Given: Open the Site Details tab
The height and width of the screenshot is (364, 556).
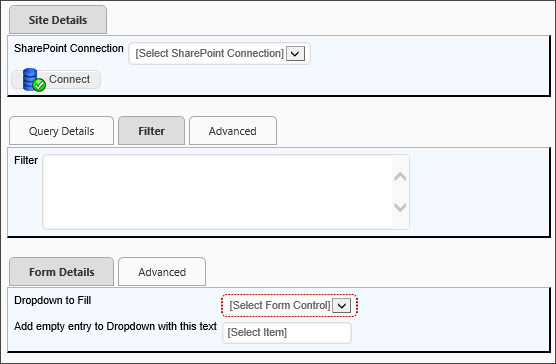Looking at the screenshot, I should [x=58, y=20].
